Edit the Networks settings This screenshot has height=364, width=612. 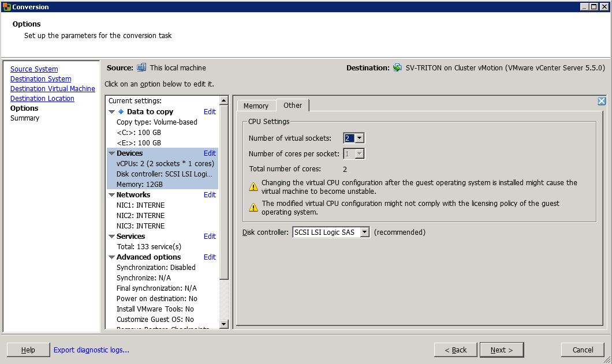coord(210,194)
